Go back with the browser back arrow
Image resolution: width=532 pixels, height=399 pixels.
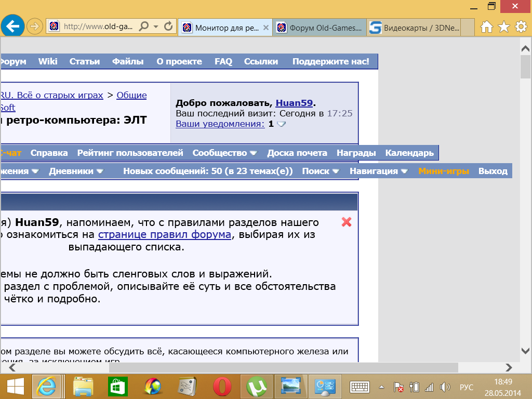click(12, 26)
